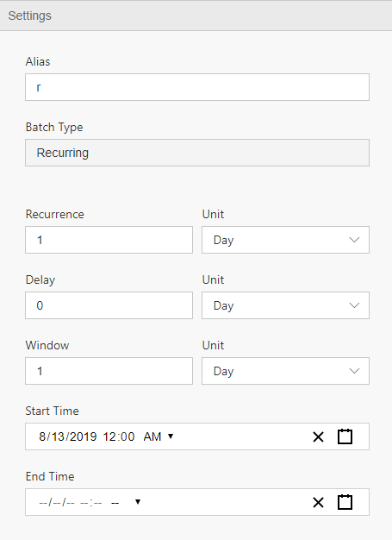Click the Alias label
This screenshot has height=540, width=392.
(x=38, y=61)
